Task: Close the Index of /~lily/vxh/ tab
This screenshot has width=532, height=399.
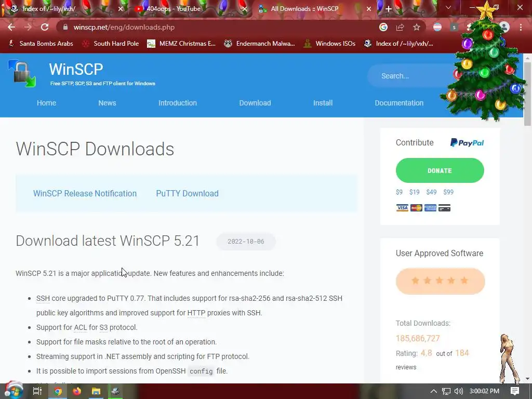Action: (x=121, y=9)
